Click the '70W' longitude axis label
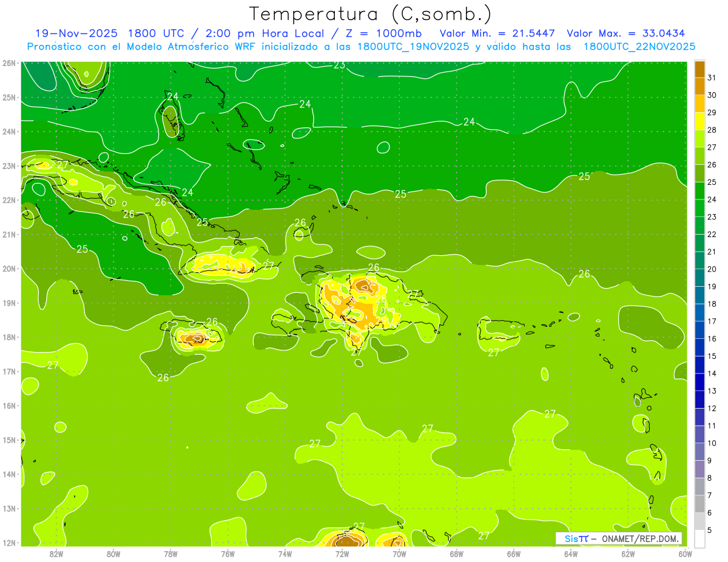The image size is (728, 562). [399, 554]
